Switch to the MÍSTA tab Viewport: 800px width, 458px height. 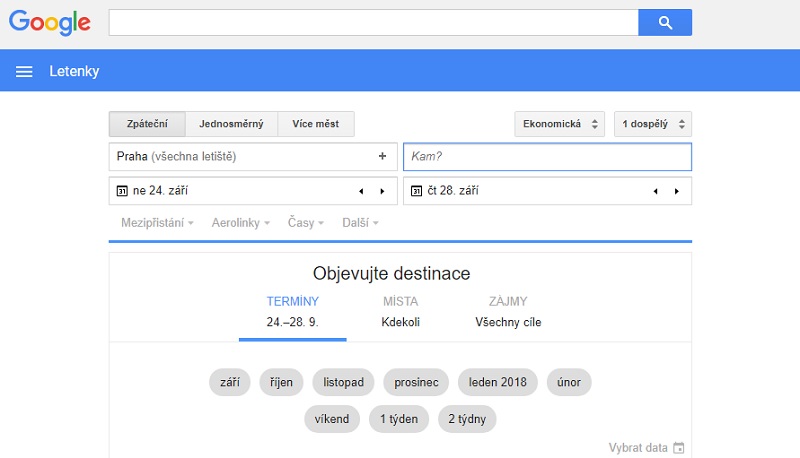coord(401,312)
